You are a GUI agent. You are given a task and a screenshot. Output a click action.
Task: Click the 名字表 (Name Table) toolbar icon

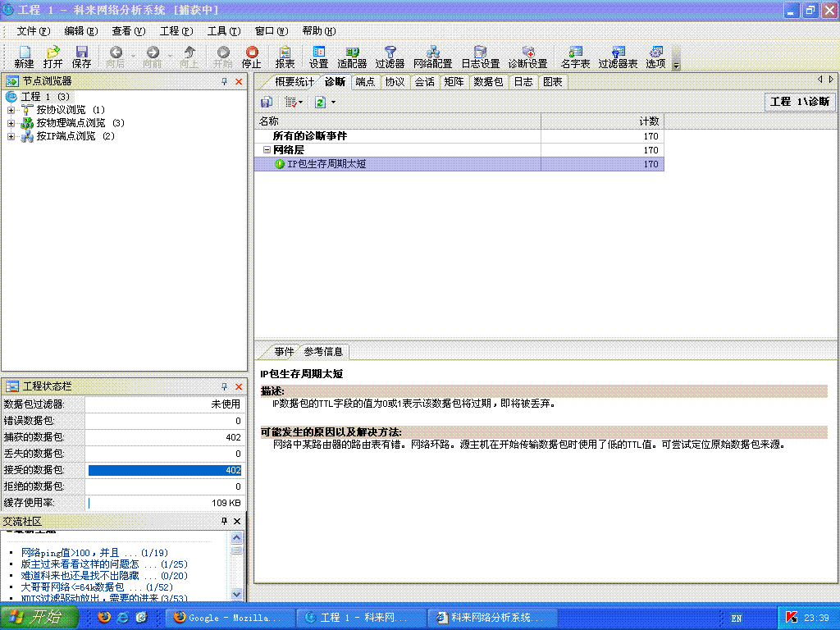[575, 57]
